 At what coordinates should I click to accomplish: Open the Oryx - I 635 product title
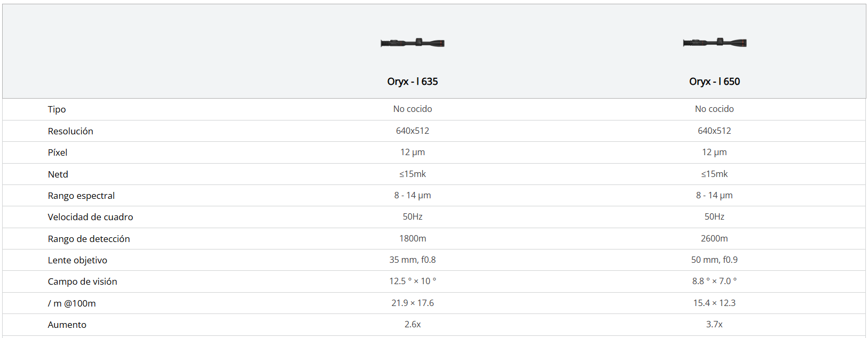pyautogui.click(x=413, y=82)
